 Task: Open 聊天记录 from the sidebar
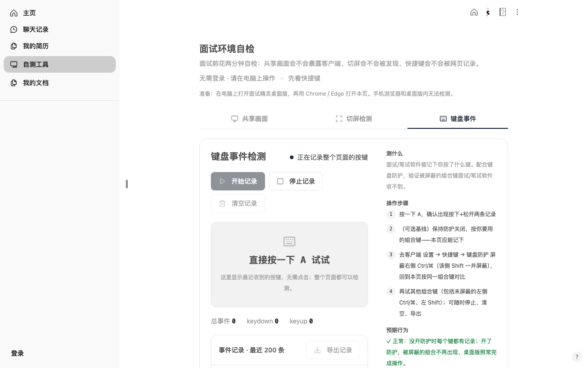click(x=60, y=29)
